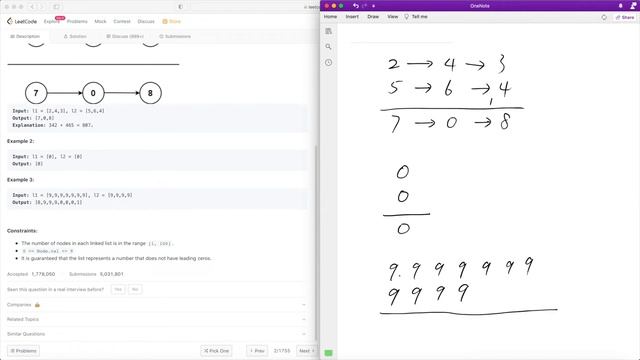This screenshot has width=640, height=360.
Task: Click the Companies lock icon
Action: tap(37, 305)
